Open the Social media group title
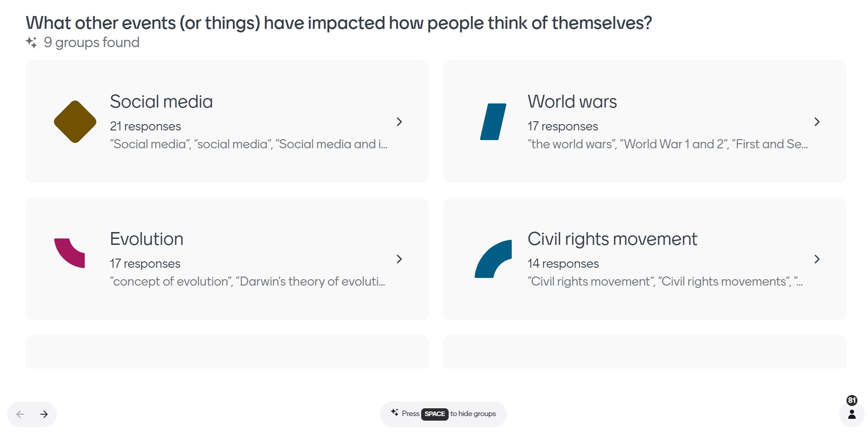Screen dimensions: 868x433 tap(161, 102)
